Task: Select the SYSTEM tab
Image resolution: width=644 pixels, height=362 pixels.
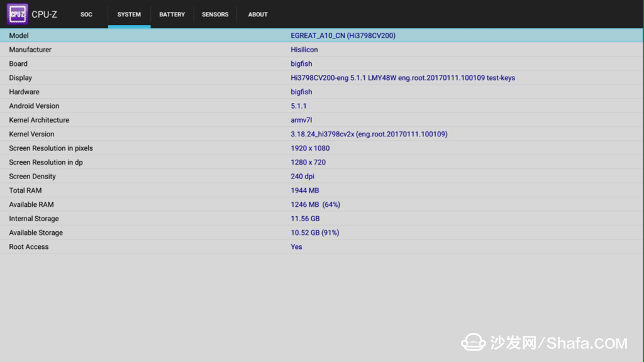Action: (129, 14)
